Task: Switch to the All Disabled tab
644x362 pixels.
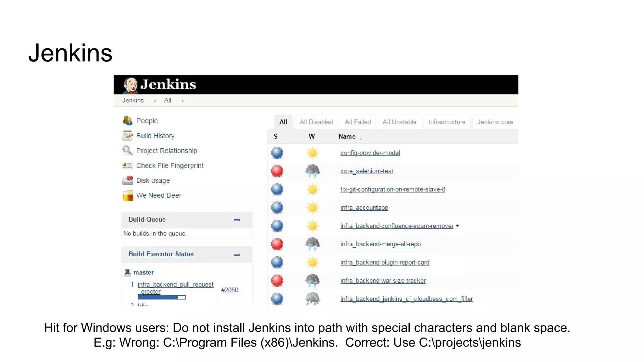Action: pos(316,122)
